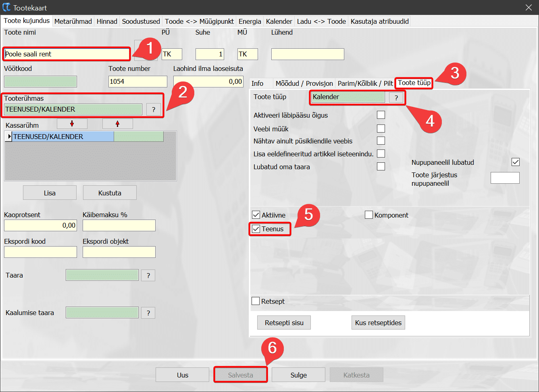Click the red up arrow button
539x392 pixels.
pyautogui.click(x=117, y=124)
